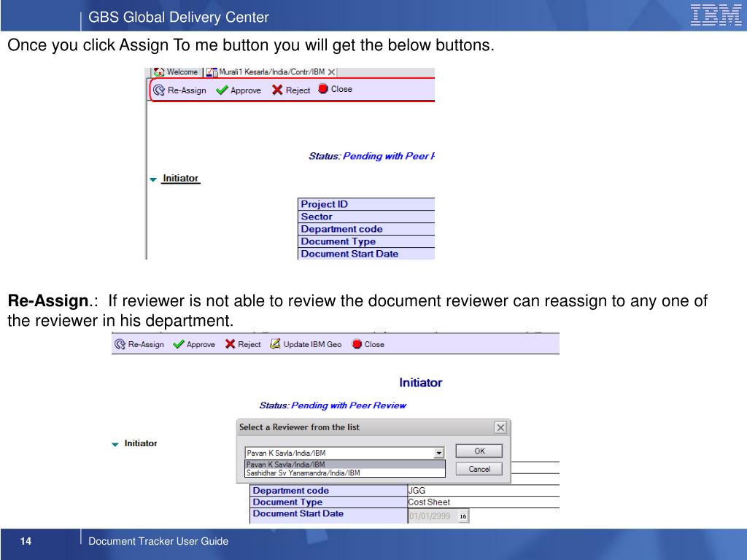
Task: Click Document Tracker User Guide footer text
Action: click(x=158, y=541)
